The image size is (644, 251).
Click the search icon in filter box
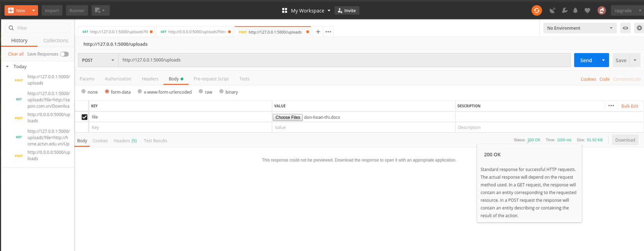click(11, 28)
